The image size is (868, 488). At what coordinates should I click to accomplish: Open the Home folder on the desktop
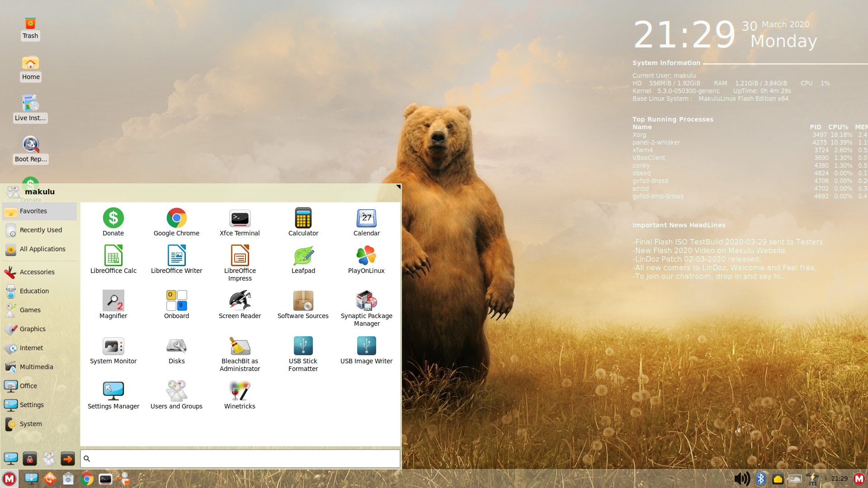[31, 69]
